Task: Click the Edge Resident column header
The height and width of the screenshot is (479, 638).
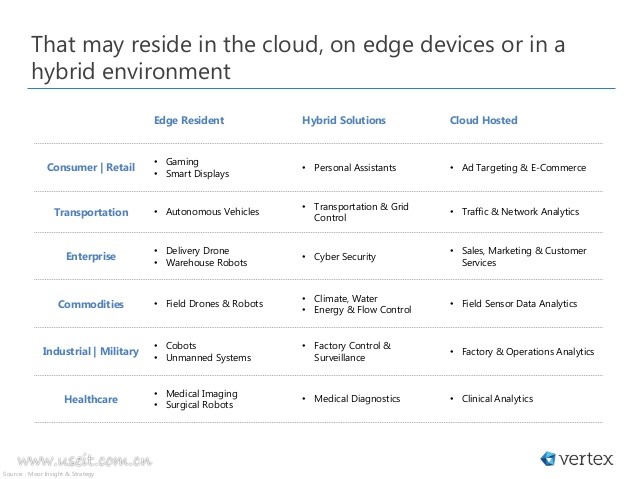Action: coord(188,121)
